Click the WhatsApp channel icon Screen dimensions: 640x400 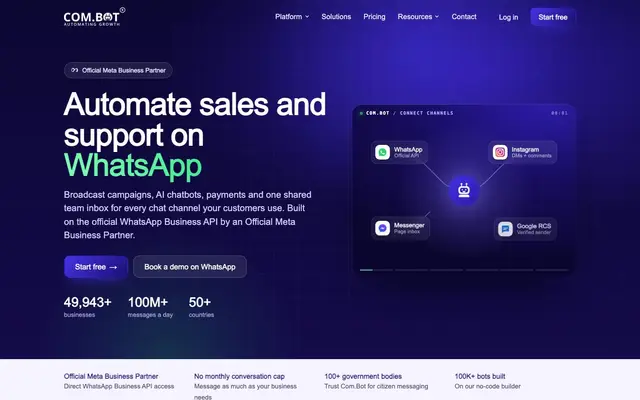click(x=382, y=152)
